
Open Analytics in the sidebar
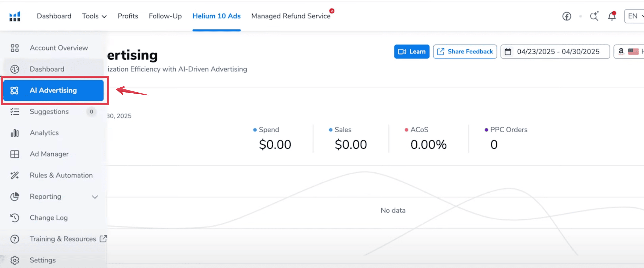[x=44, y=133]
